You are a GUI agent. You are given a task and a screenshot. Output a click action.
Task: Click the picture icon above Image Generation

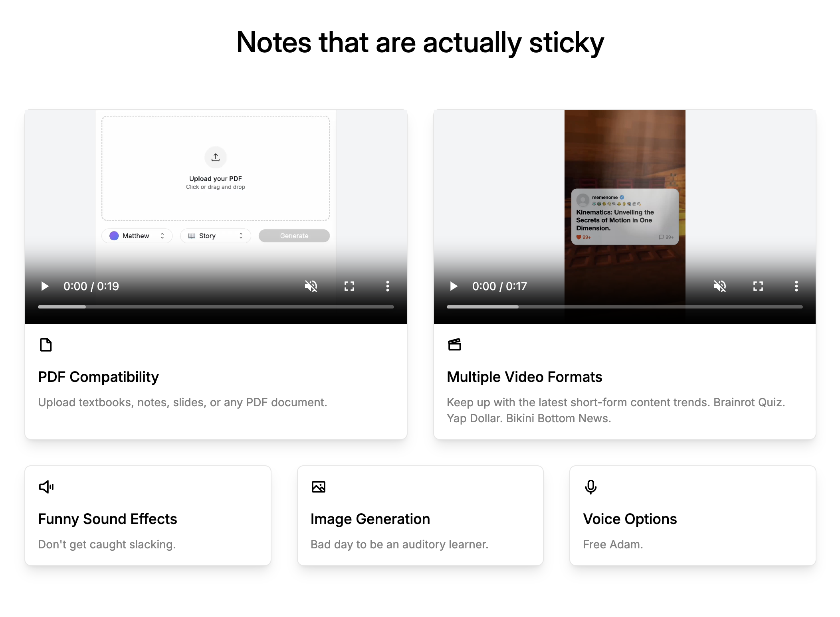tap(319, 487)
